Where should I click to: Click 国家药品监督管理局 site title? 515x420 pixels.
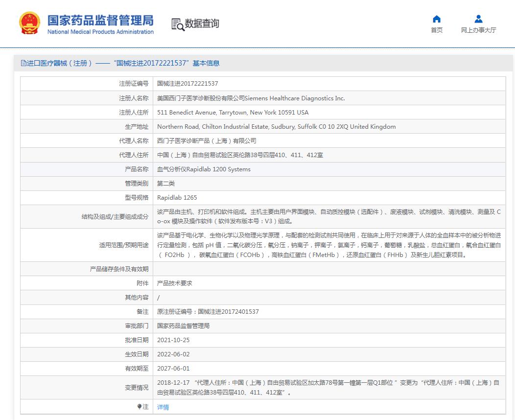click(x=100, y=21)
